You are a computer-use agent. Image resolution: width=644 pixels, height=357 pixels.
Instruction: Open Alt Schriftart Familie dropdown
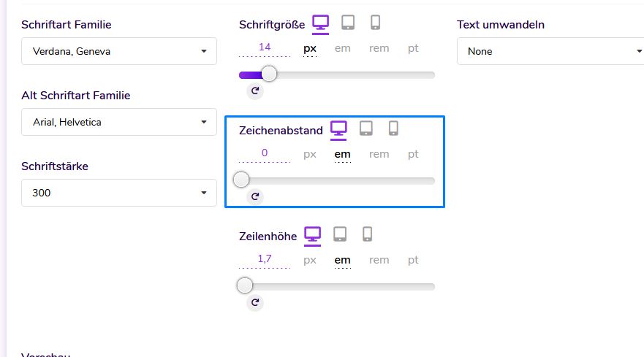pyautogui.click(x=119, y=122)
